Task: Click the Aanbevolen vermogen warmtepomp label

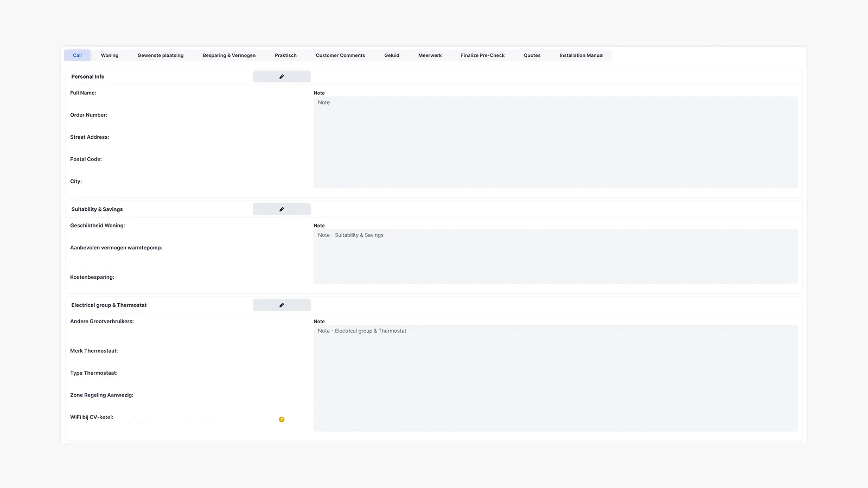Action: (x=116, y=248)
